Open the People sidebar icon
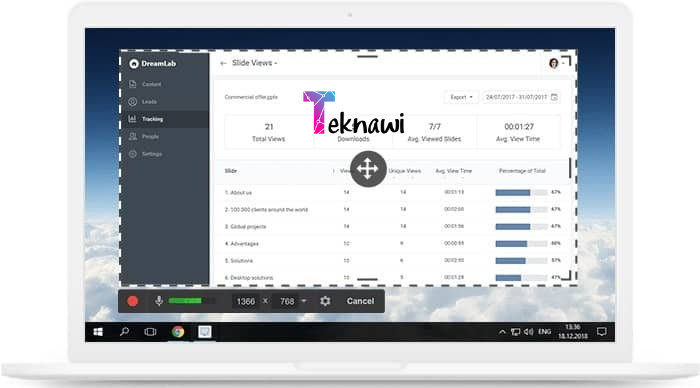The height and width of the screenshot is (388, 700). click(x=133, y=136)
